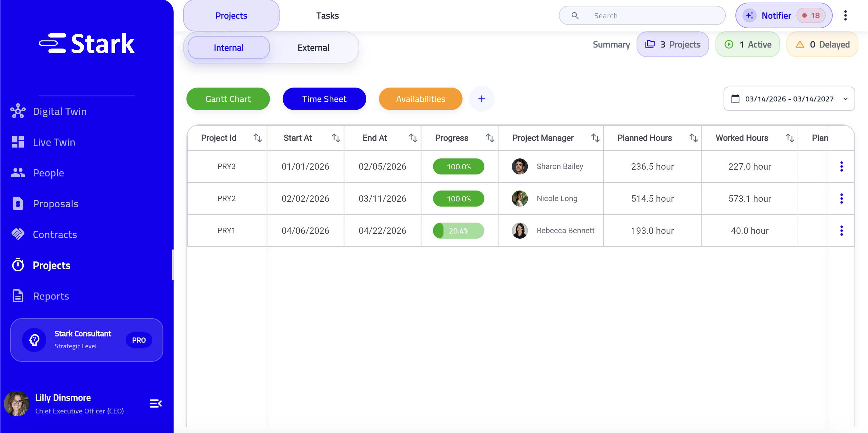Image resolution: width=868 pixels, height=433 pixels.
Task: Switch to Internal projects toggle
Action: click(x=229, y=48)
